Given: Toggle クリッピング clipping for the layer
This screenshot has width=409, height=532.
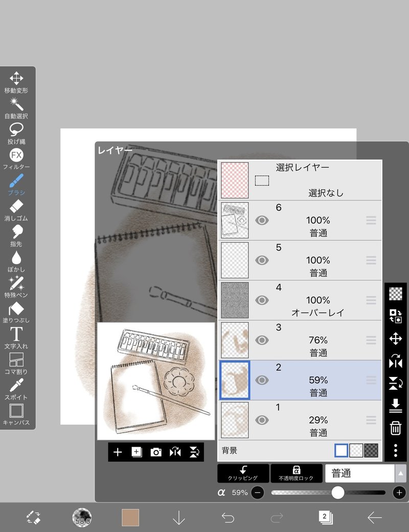Looking at the screenshot, I should pyautogui.click(x=243, y=473).
